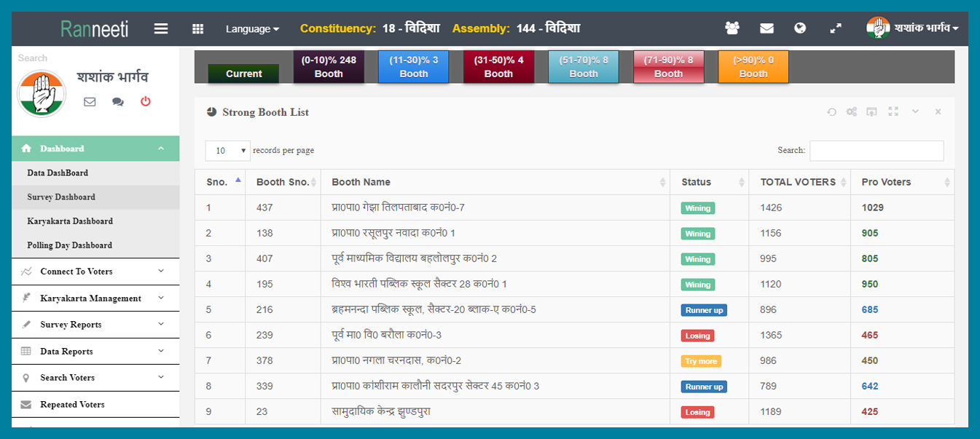Expand the Connect To Voters menu

(x=95, y=272)
